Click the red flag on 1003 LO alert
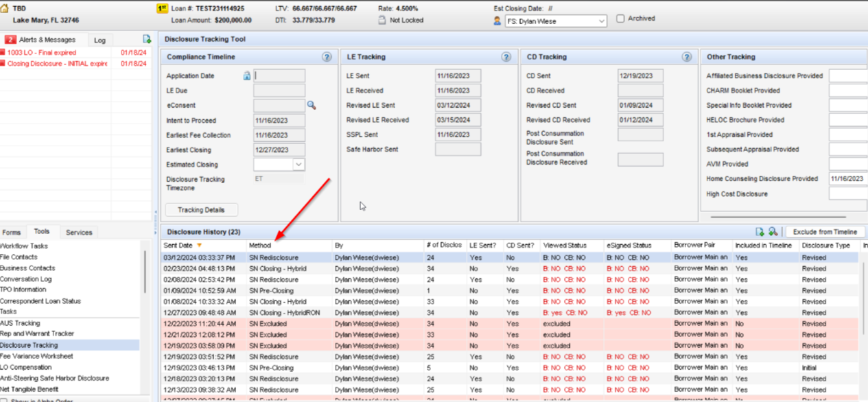The width and height of the screenshot is (868, 402). click(x=3, y=52)
